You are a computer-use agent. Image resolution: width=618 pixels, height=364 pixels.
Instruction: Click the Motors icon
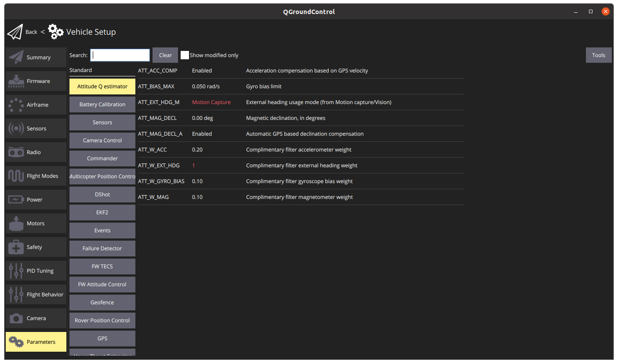pyautogui.click(x=16, y=223)
